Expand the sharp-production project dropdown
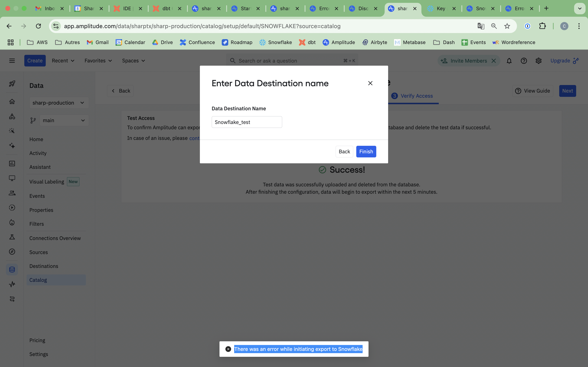This screenshot has width=588, height=367. 59,103
